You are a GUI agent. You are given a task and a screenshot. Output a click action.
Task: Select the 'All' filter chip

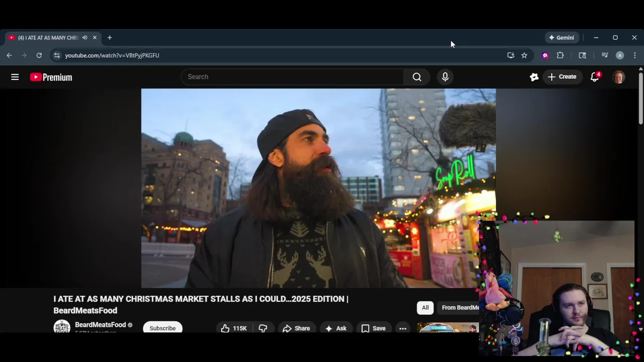[x=425, y=308]
